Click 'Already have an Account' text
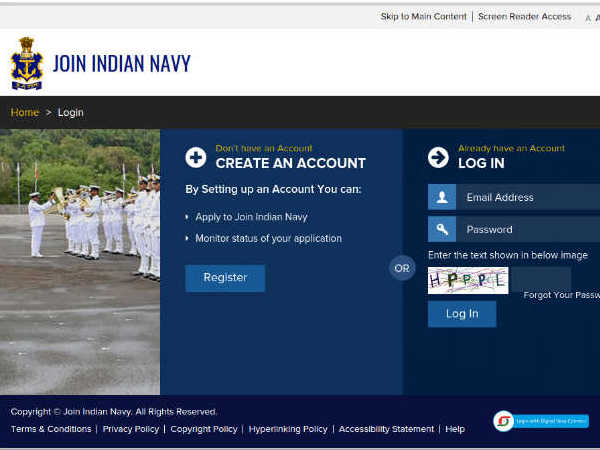The height and width of the screenshot is (450, 600). point(511,148)
